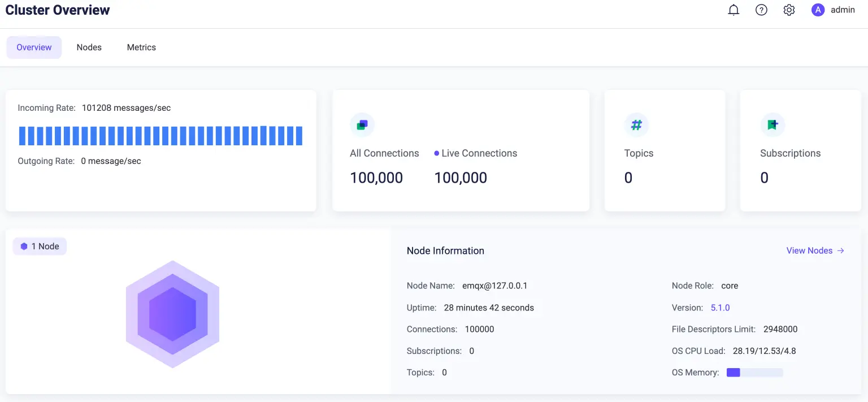Click the 1 Node badge
The image size is (868, 402).
(40, 246)
